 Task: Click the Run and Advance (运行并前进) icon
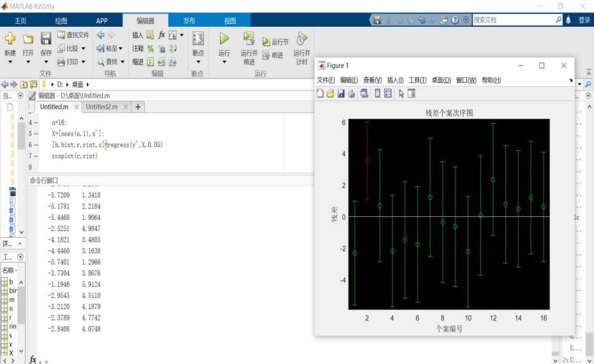tap(249, 38)
